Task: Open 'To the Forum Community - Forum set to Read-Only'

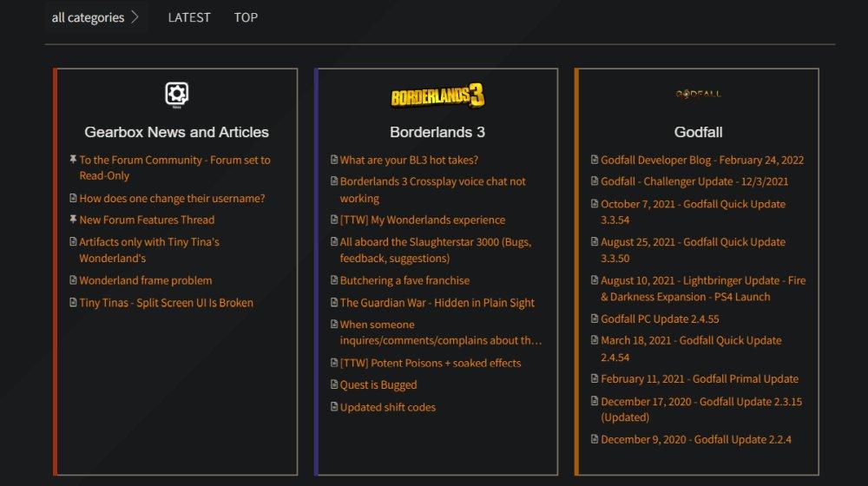Action: point(174,167)
